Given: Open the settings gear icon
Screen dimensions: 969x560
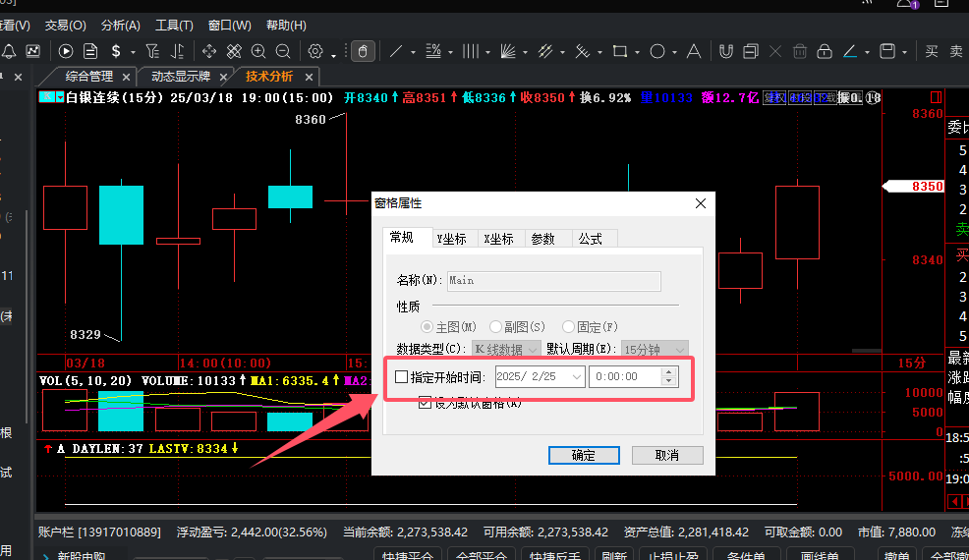Looking at the screenshot, I should pos(315,51).
